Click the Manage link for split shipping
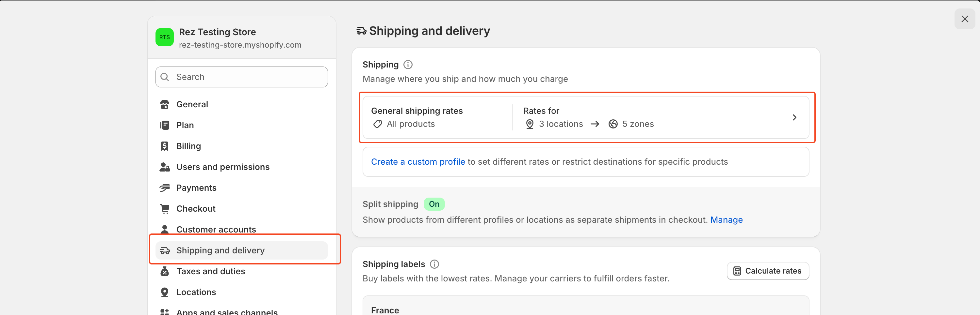 726,220
